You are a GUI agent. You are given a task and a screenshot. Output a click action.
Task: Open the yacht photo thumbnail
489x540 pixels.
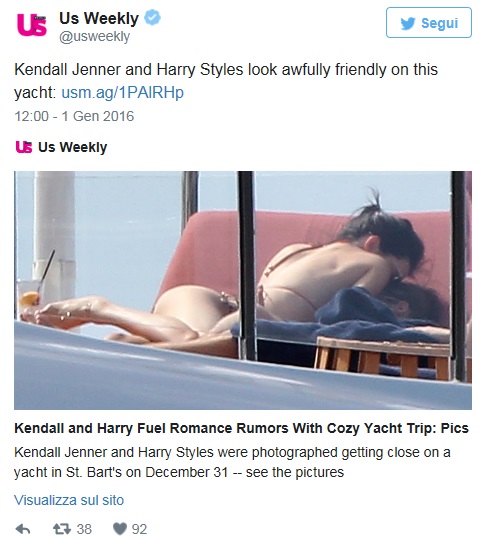[243, 290]
